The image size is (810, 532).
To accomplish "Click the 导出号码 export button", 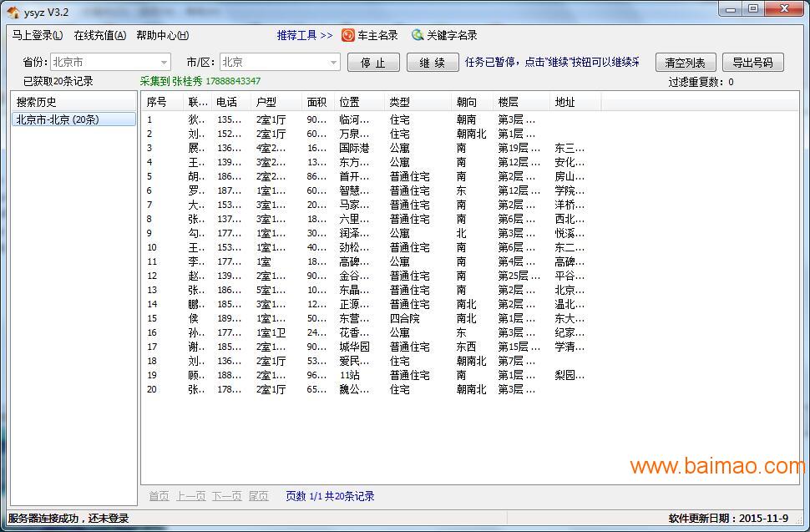I will click(752, 63).
